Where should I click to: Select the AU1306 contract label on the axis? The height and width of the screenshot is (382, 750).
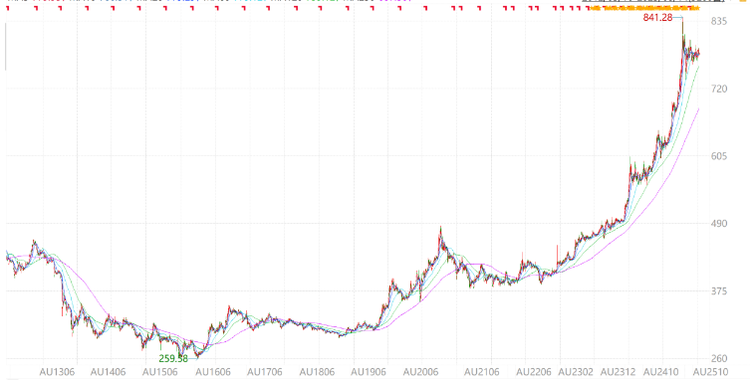click(57, 372)
